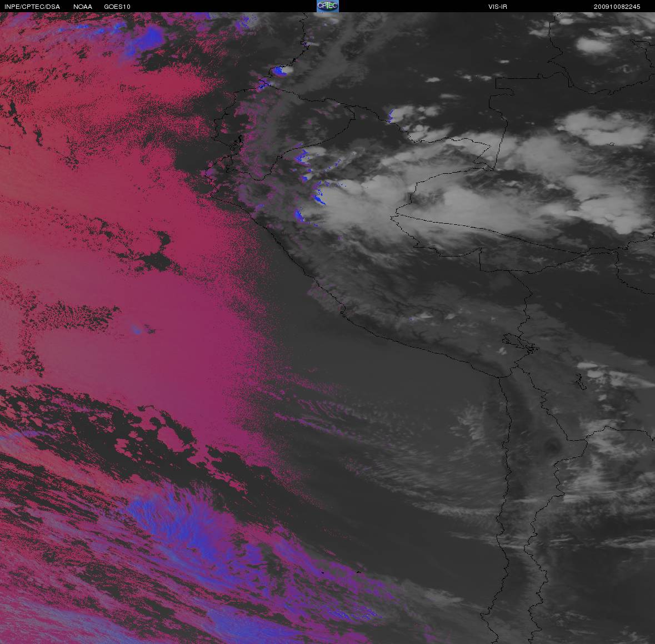
Task: Click the small blue spot inside the pink ocean cloud
Action: click(137, 329)
